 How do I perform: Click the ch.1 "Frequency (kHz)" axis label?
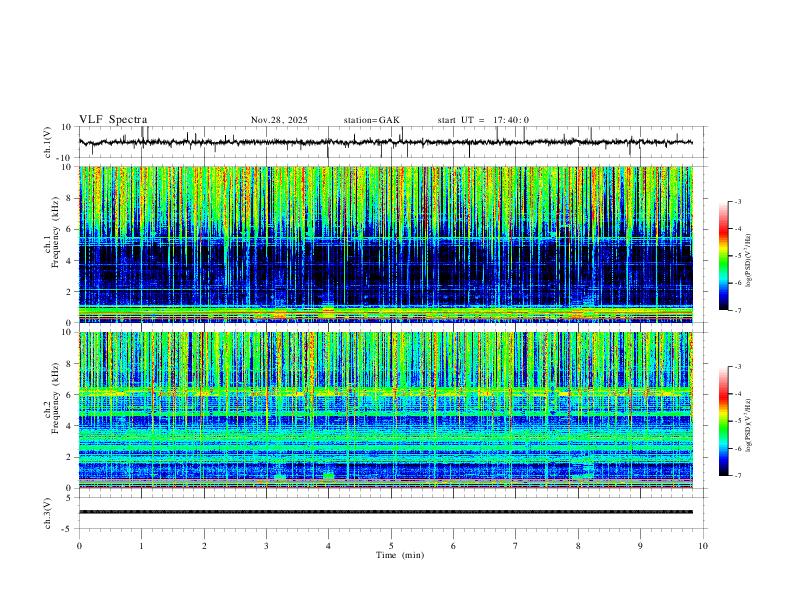tap(55, 232)
